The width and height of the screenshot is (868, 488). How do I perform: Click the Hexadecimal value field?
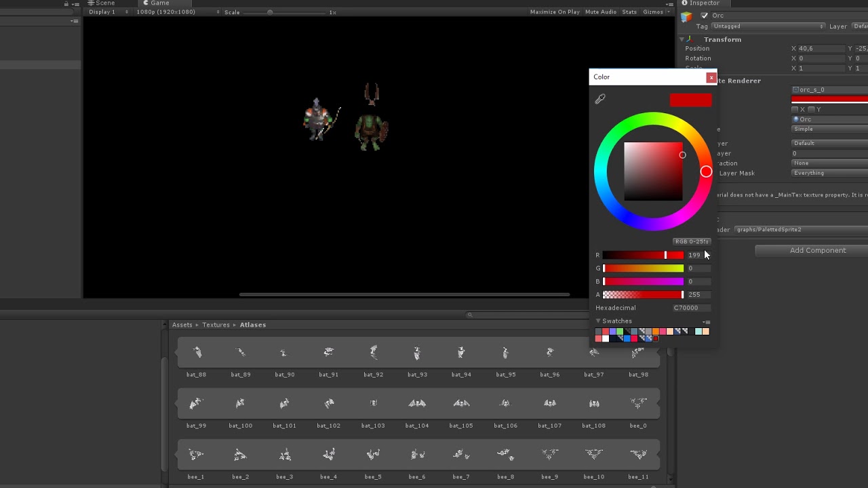(x=692, y=308)
